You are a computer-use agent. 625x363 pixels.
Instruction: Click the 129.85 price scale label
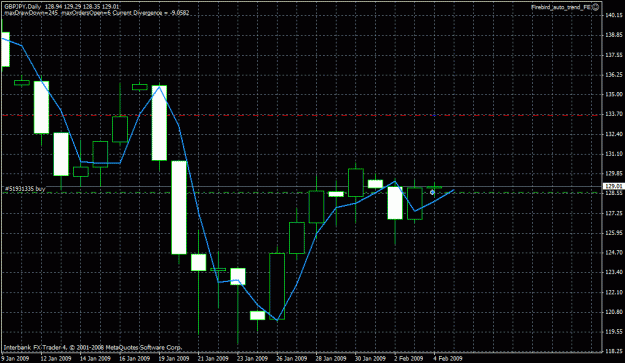point(614,173)
